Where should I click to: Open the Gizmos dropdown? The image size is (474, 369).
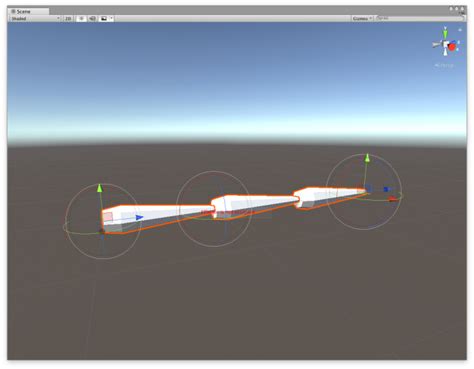362,19
